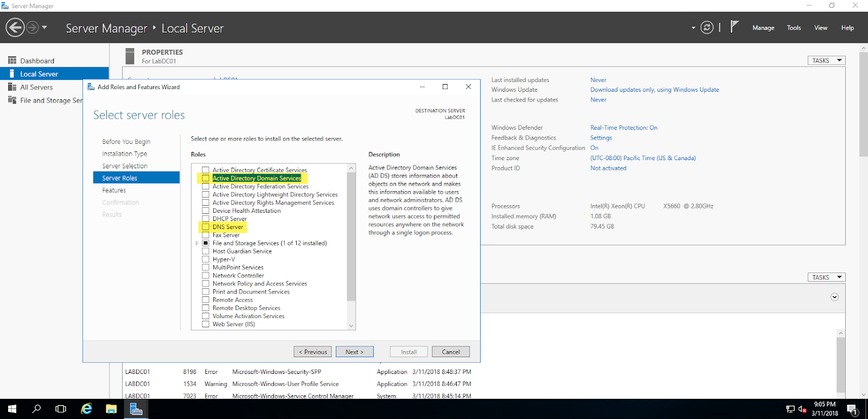The height and width of the screenshot is (419, 868).
Task: Go to the Before You Begin wizard step
Action: click(x=126, y=142)
